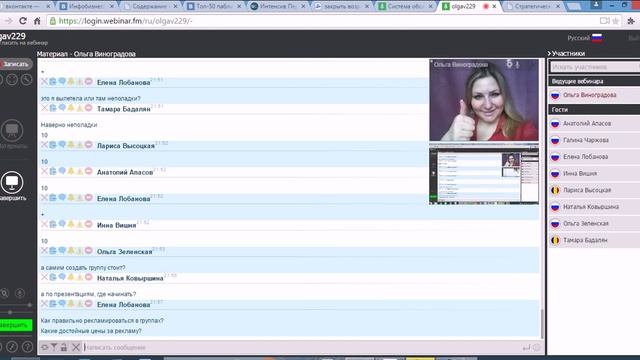This screenshot has height=360, width=640.
Task: Click the ban icon beside Лариса Высоцкая
Action: pyautogui.click(x=89, y=145)
